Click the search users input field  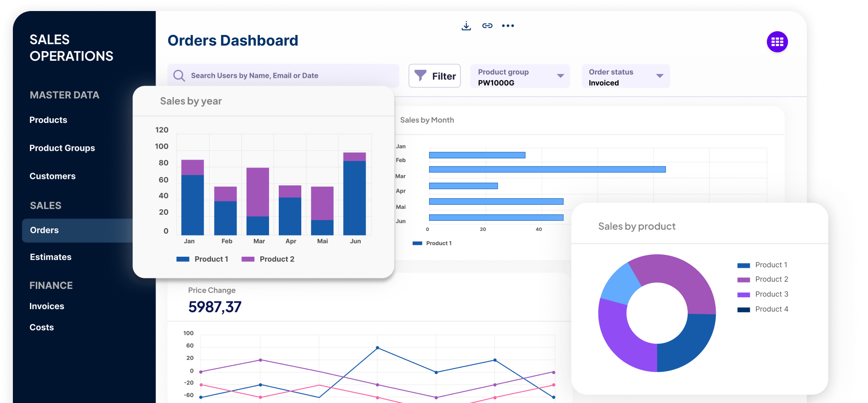click(x=283, y=75)
